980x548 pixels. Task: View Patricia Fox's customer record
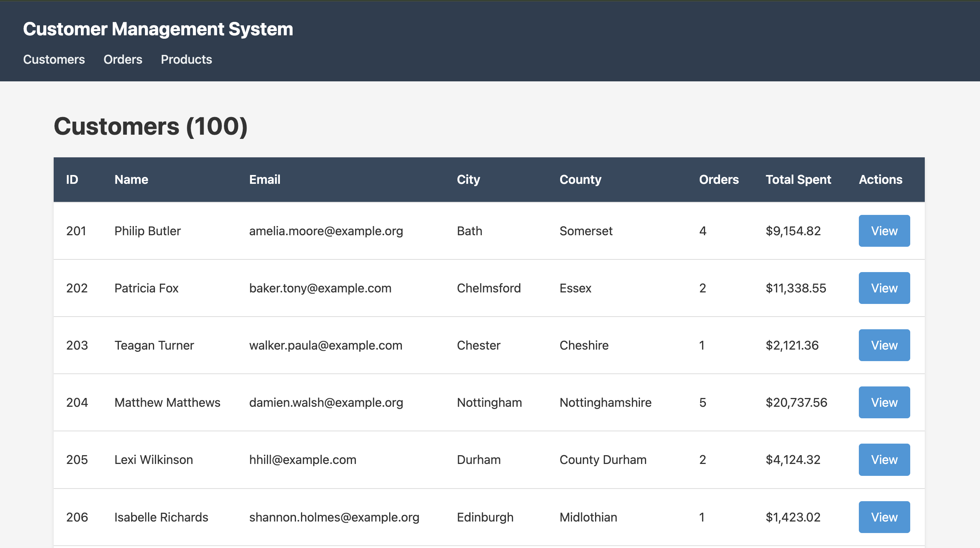click(x=884, y=288)
